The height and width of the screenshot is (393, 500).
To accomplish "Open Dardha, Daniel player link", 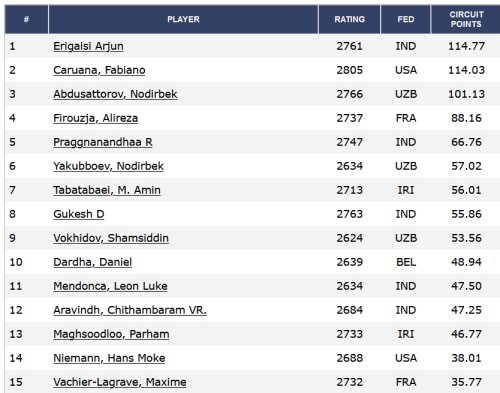I will [93, 262].
